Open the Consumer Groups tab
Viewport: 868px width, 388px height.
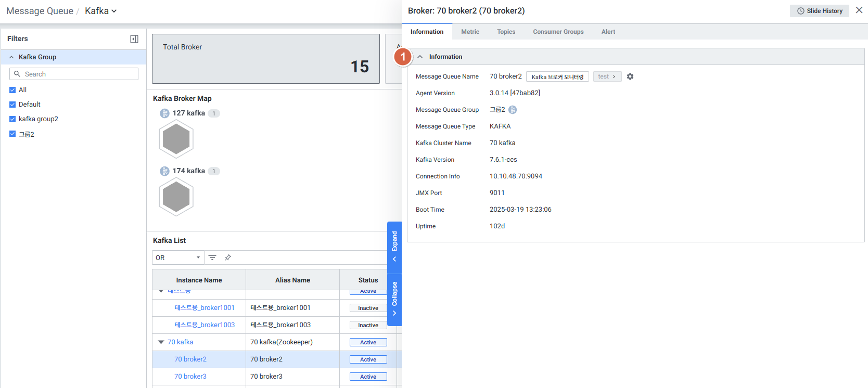(558, 32)
